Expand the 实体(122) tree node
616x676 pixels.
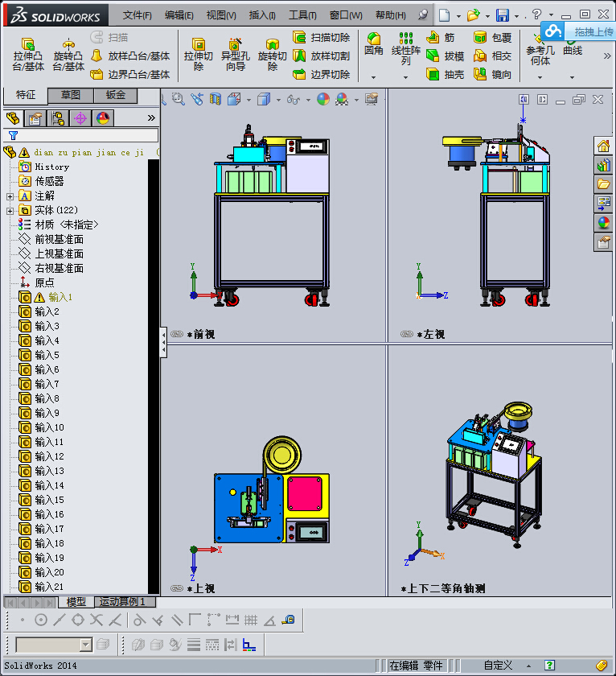coord(10,211)
